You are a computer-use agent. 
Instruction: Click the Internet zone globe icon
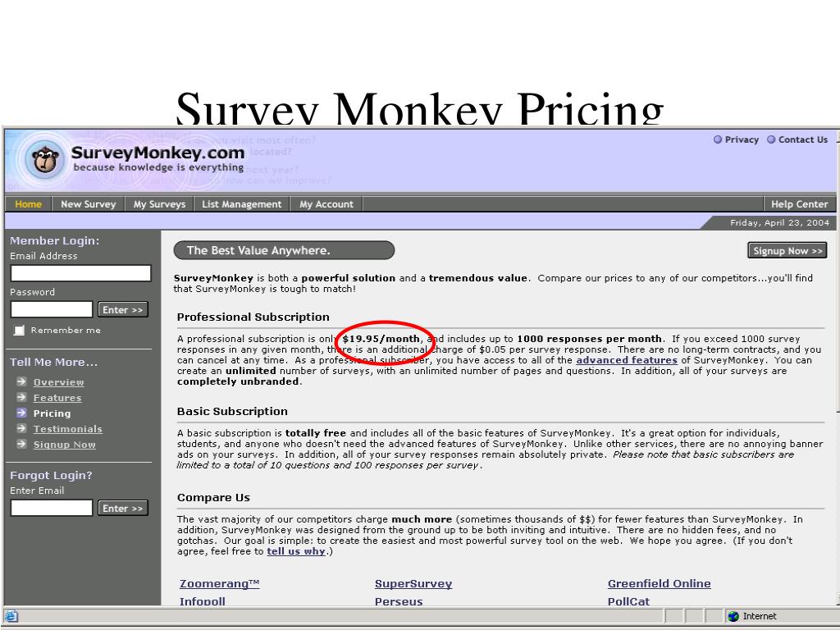coord(733,616)
